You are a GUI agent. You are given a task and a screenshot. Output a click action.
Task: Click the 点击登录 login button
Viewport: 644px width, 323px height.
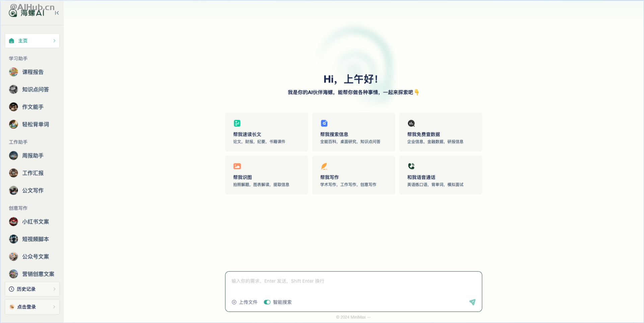point(32,307)
